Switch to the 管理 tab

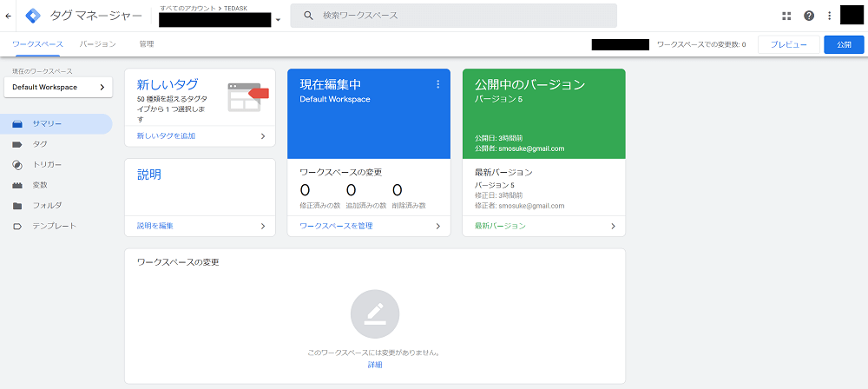[147, 43]
